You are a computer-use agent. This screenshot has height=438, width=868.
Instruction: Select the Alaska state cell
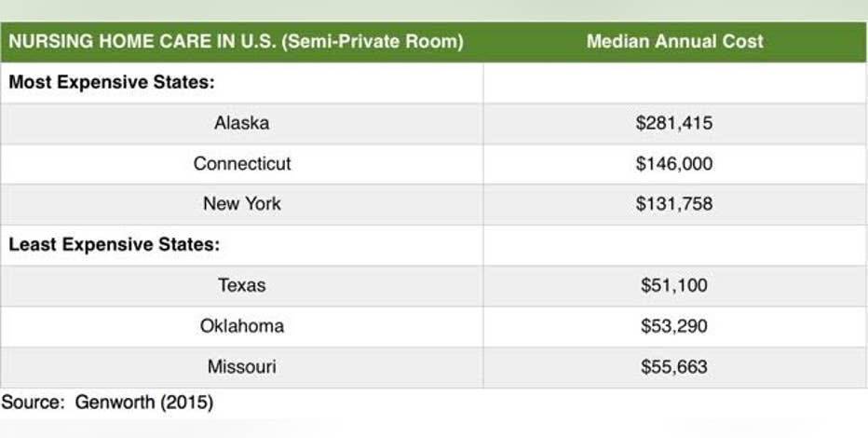(x=242, y=123)
